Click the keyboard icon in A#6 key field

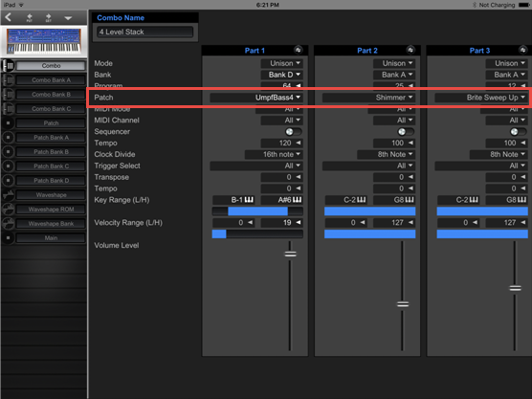297,200
